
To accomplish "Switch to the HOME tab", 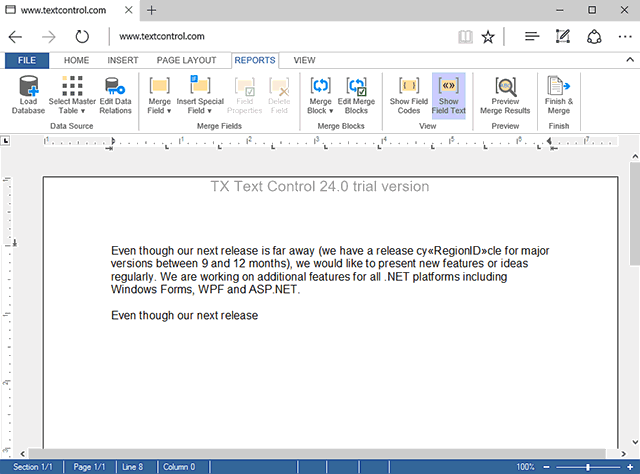I will point(76,60).
